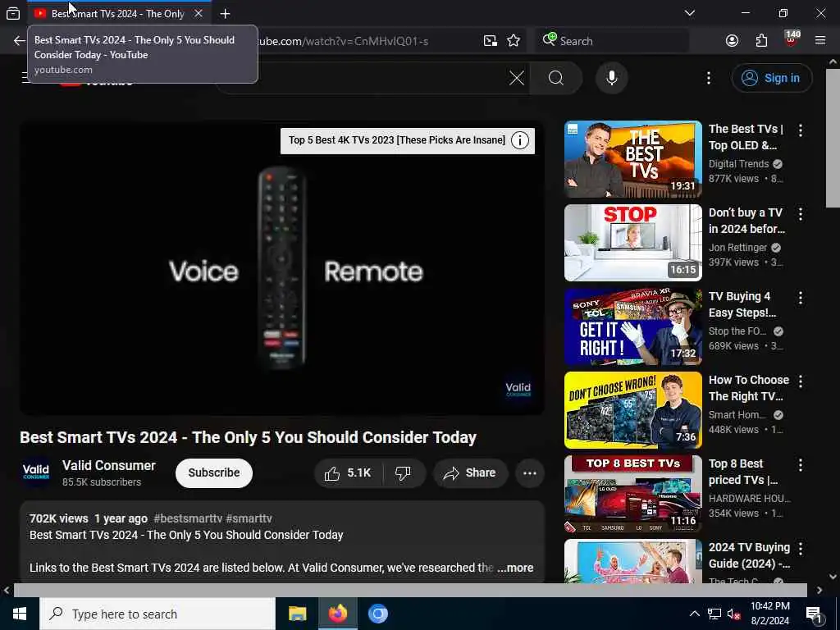Image resolution: width=840 pixels, height=630 pixels.
Task: Open the Windows Start menu
Action: click(20, 614)
